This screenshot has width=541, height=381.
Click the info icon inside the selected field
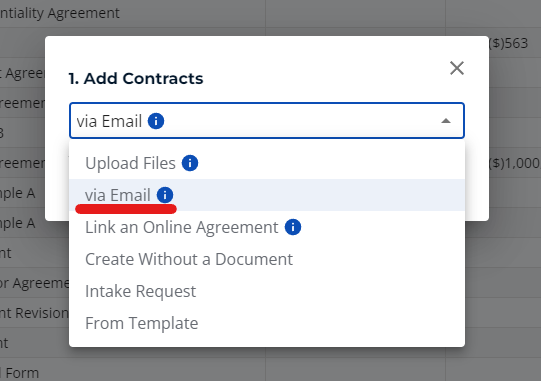(x=156, y=121)
